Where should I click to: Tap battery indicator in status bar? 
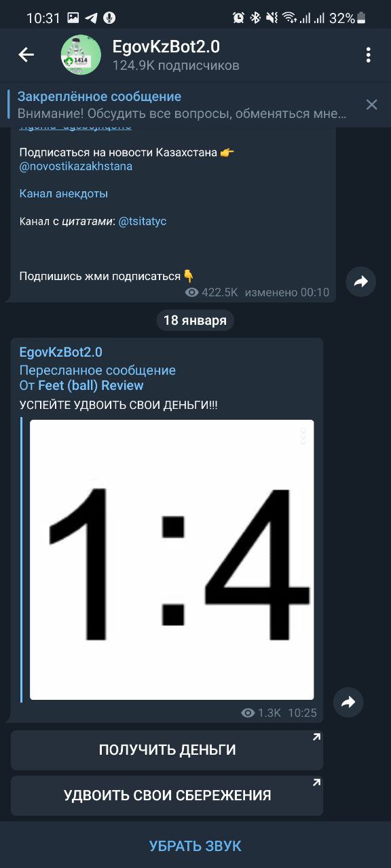coord(362,18)
